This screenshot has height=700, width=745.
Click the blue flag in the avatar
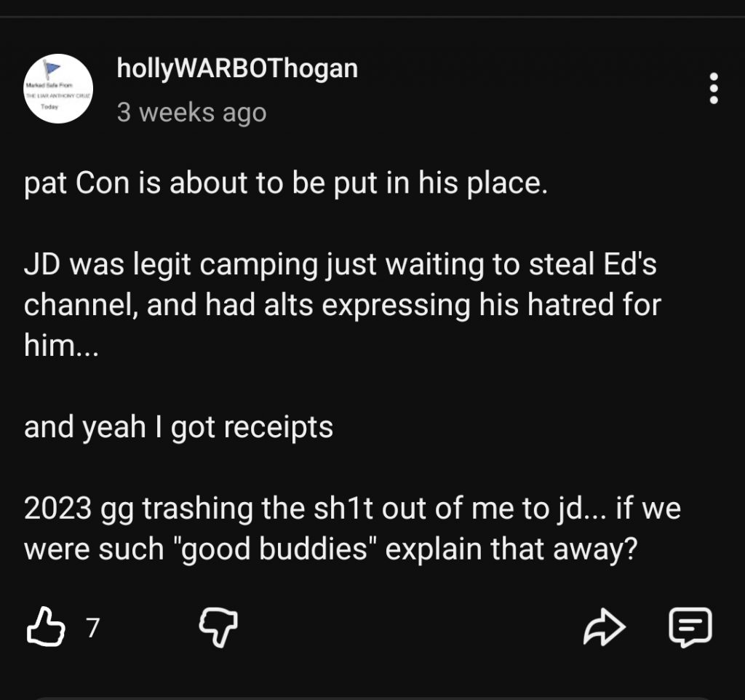click(53, 71)
